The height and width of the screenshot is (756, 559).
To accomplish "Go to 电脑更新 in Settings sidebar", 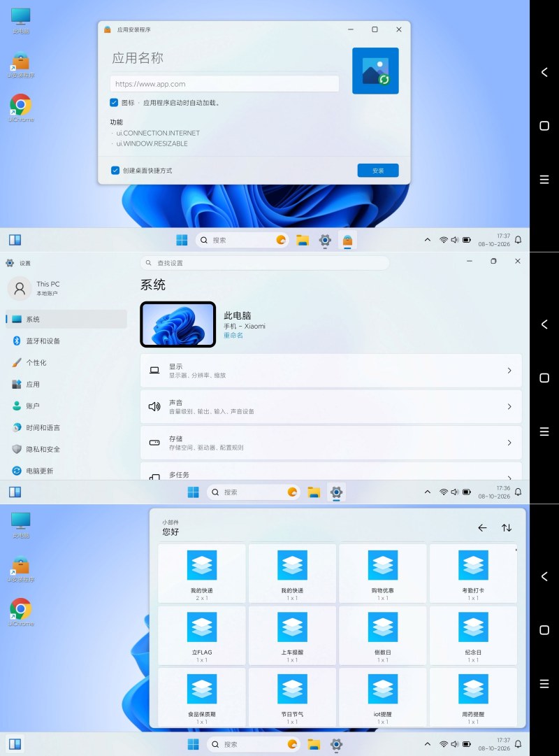I will 66,471.
